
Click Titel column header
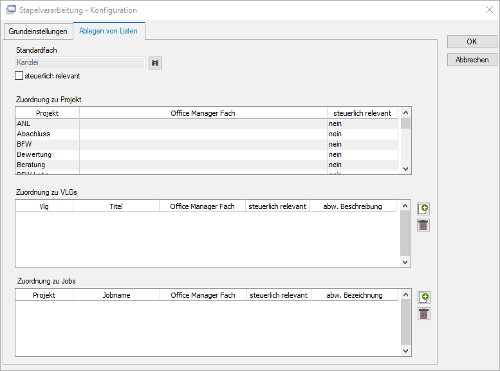click(x=116, y=206)
